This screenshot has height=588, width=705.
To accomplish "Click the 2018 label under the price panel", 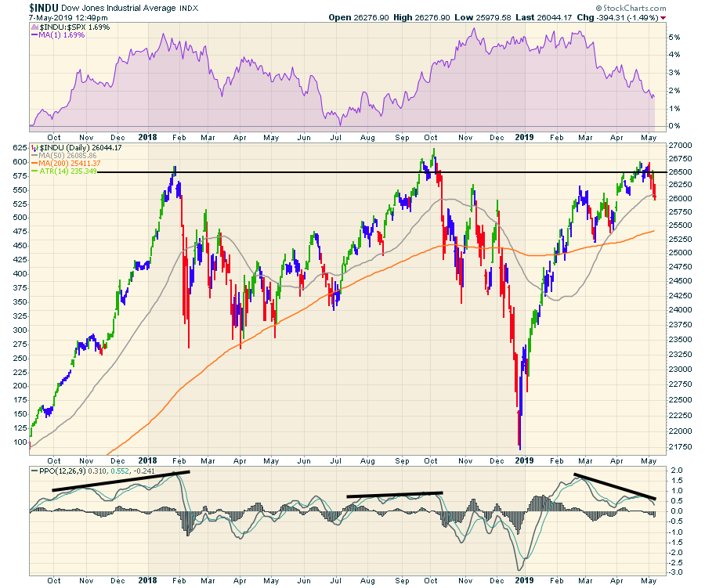I will [147, 460].
